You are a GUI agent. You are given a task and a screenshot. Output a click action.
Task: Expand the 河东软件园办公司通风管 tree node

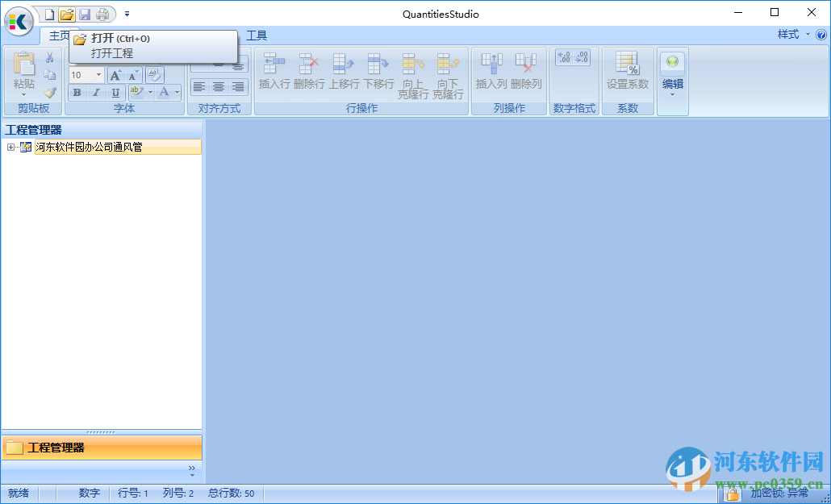tap(10, 148)
